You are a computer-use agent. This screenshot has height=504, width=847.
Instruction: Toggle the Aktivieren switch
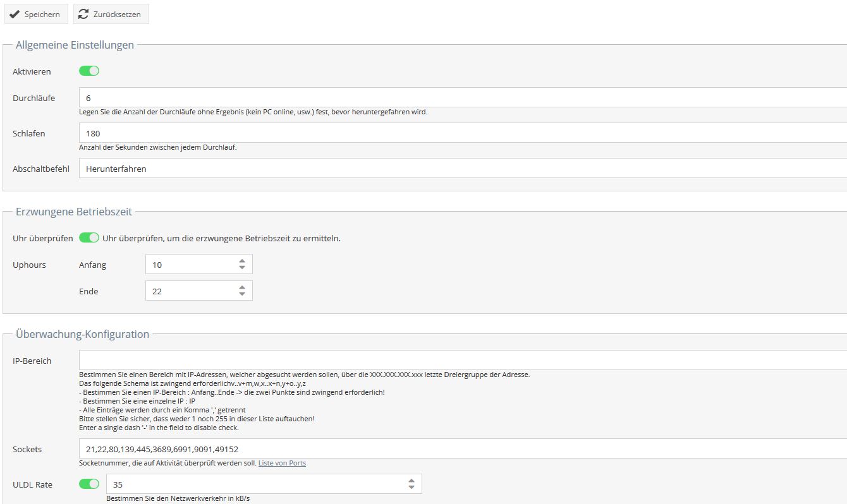click(x=89, y=71)
